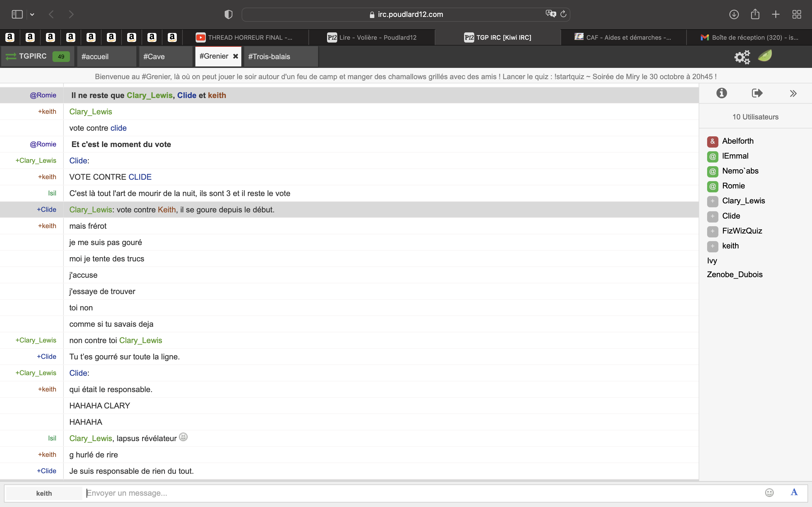Screen dimensions: 812x507
Task: Switch to #Trois-balais channel tab
Action: pyautogui.click(x=269, y=57)
